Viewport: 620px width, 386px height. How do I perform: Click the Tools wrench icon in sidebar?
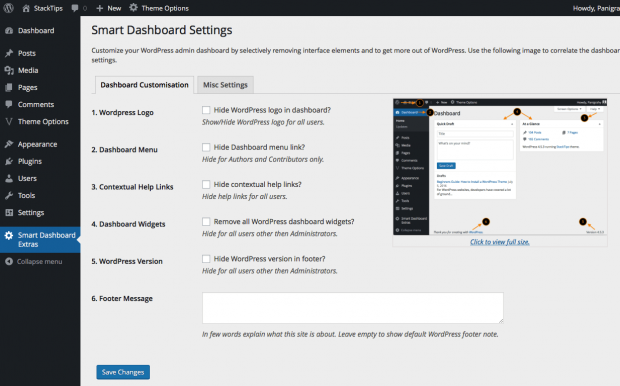tap(9, 195)
